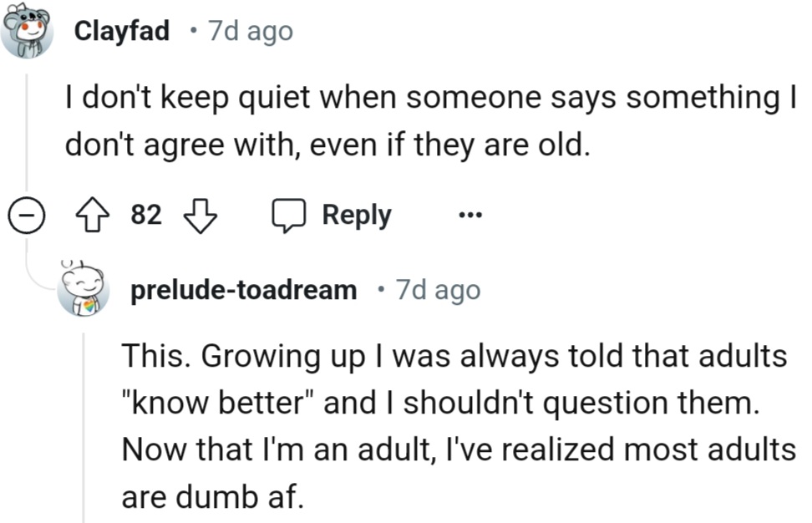Open permalink from prelude-toadream's 7d ago timestamp
Screen dimensions: 812x523
[439, 291]
